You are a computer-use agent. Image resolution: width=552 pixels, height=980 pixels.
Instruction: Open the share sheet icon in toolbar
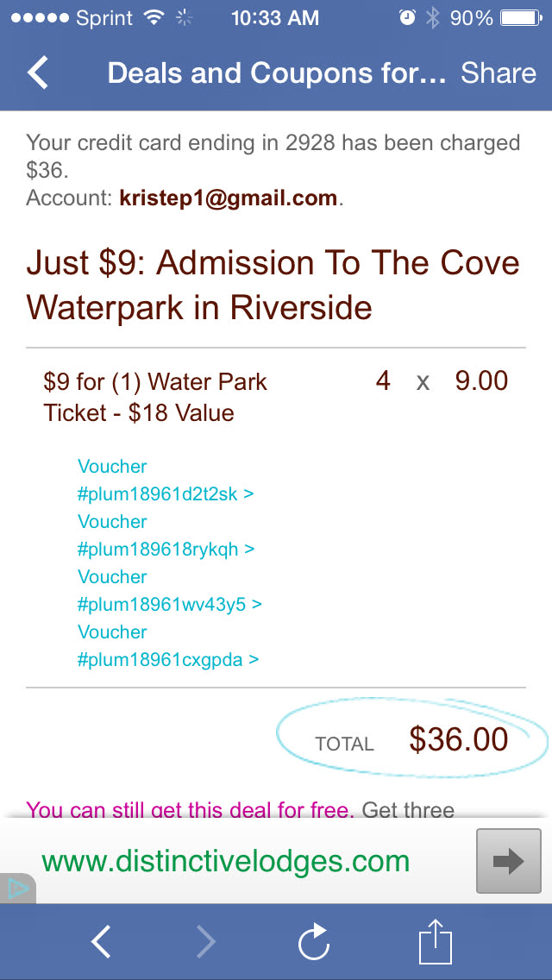[x=435, y=942]
